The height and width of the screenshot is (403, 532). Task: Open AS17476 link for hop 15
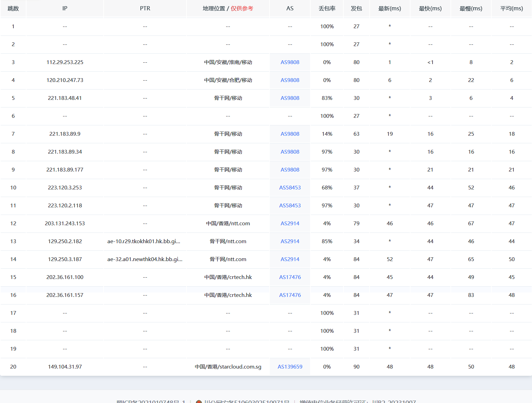[x=290, y=277]
